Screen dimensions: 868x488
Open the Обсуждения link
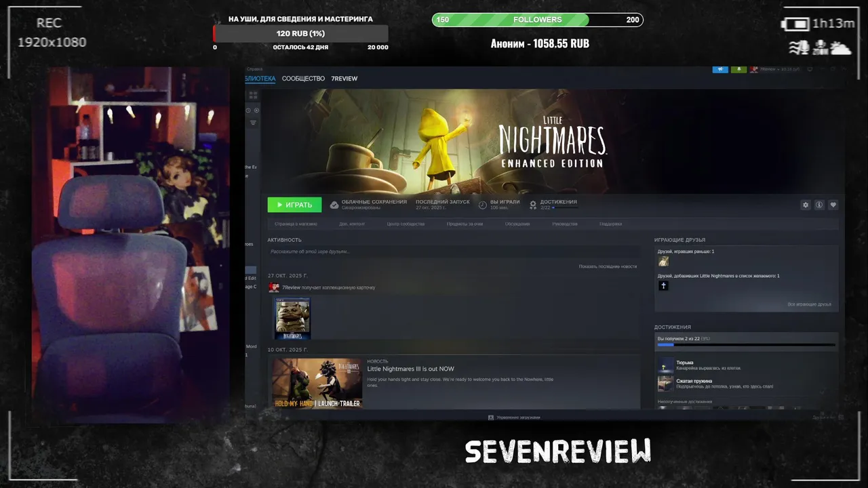click(517, 224)
